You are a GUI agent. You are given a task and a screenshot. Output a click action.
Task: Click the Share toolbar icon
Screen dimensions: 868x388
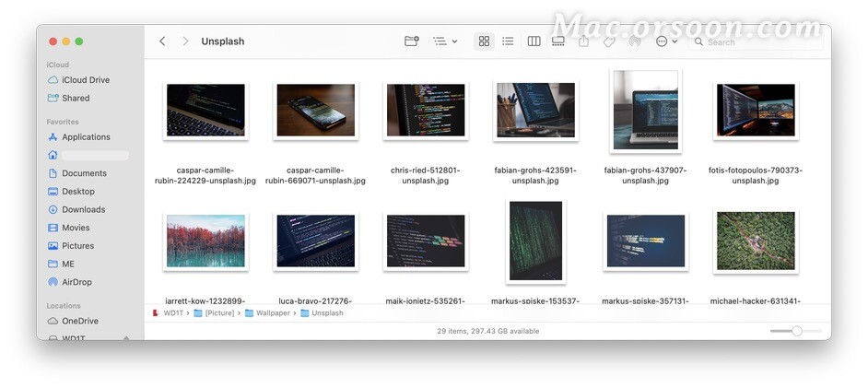583,41
